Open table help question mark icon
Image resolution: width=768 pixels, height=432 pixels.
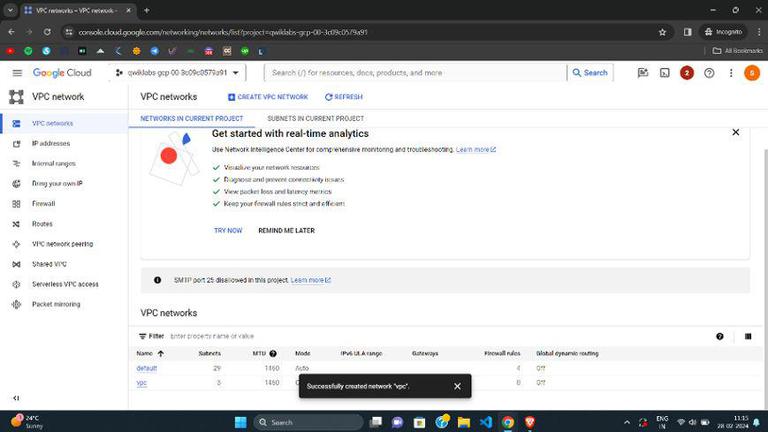click(x=720, y=336)
